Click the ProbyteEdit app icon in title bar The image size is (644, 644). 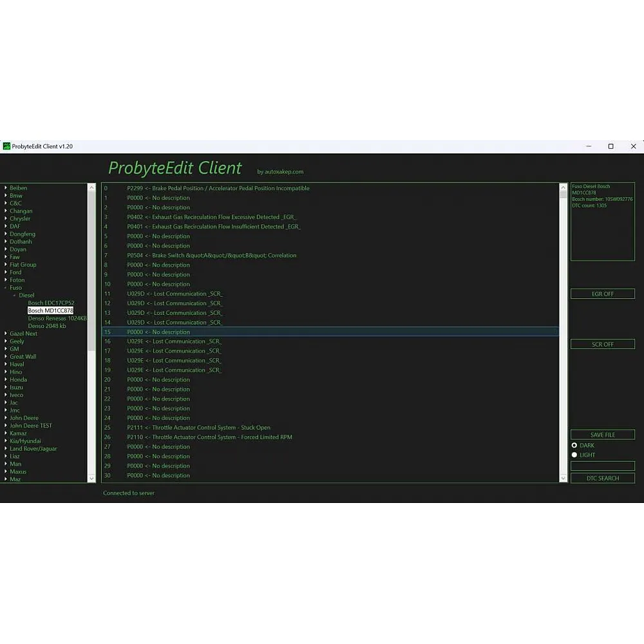(7, 146)
